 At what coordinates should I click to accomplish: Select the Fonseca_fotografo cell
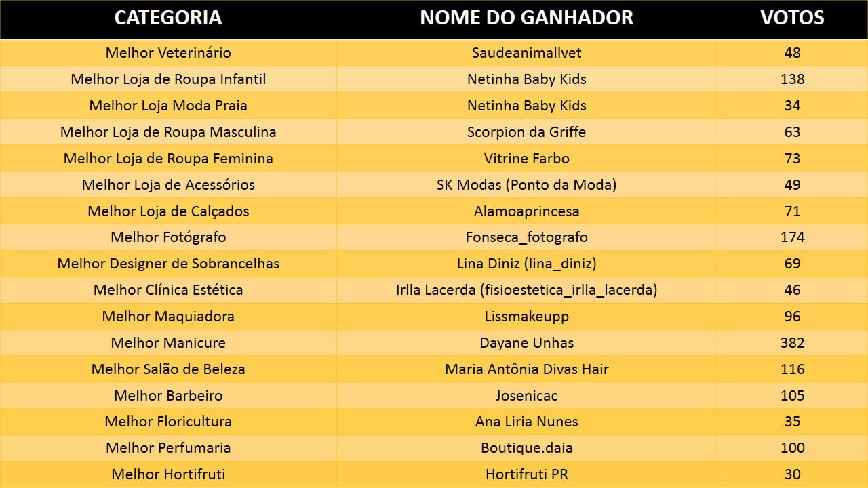click(526, 237)
